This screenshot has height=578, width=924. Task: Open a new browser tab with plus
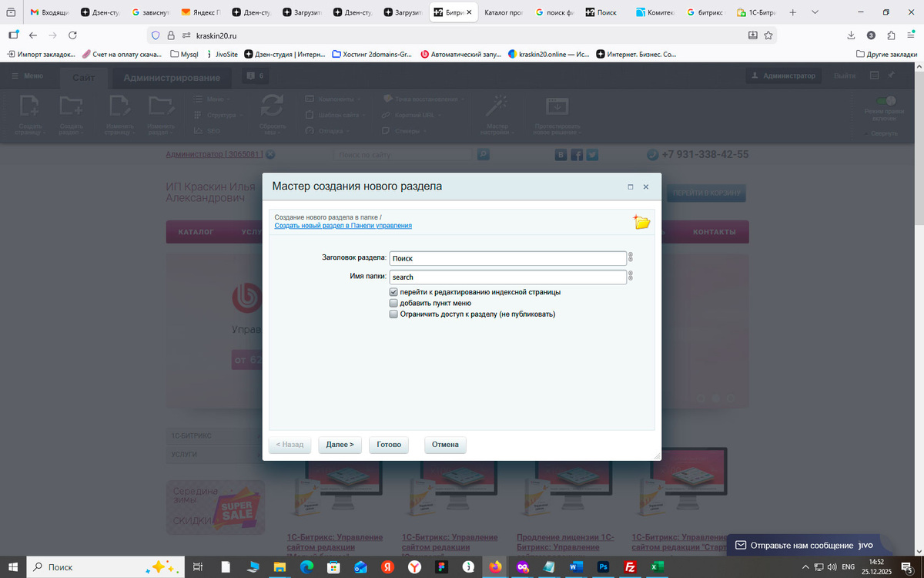pyautogui.click(x=793, y=12)
